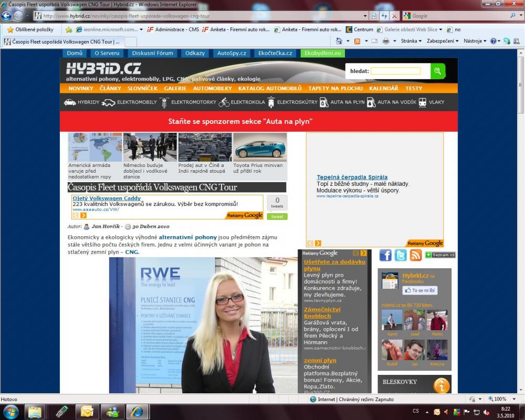Open the Oblíbené položky favorites button
525x420 pixels.
point(30,29)
